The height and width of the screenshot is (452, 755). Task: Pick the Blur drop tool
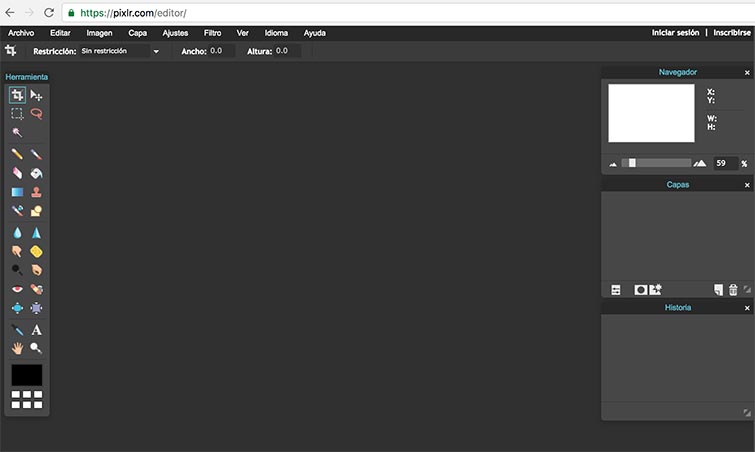17,232
